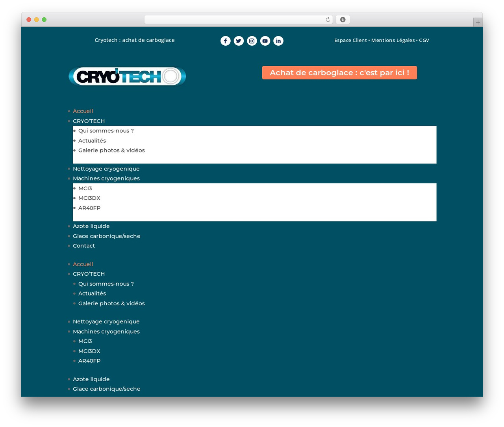Click the browser download icon
The height and width of the screenshot is (427, 504).
click(x=343, y=20)
